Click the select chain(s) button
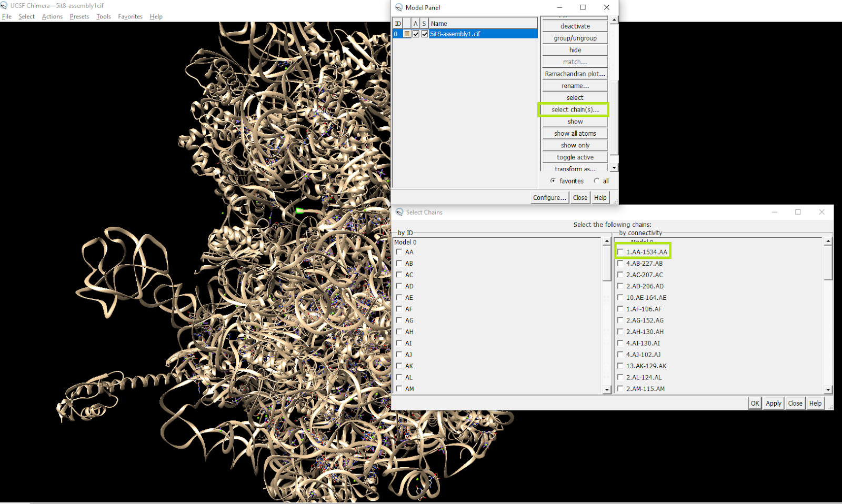 [x=575, y=109]
